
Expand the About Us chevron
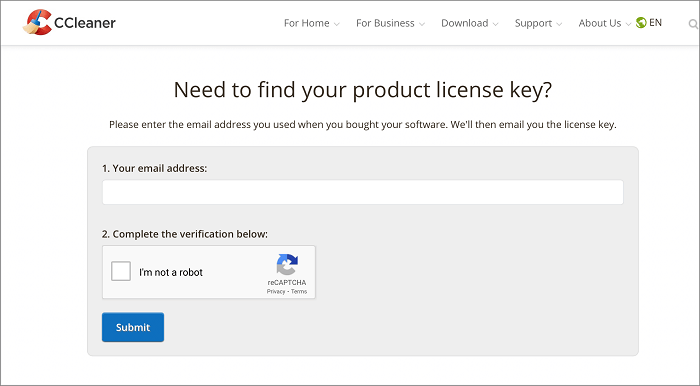point(628,24)
